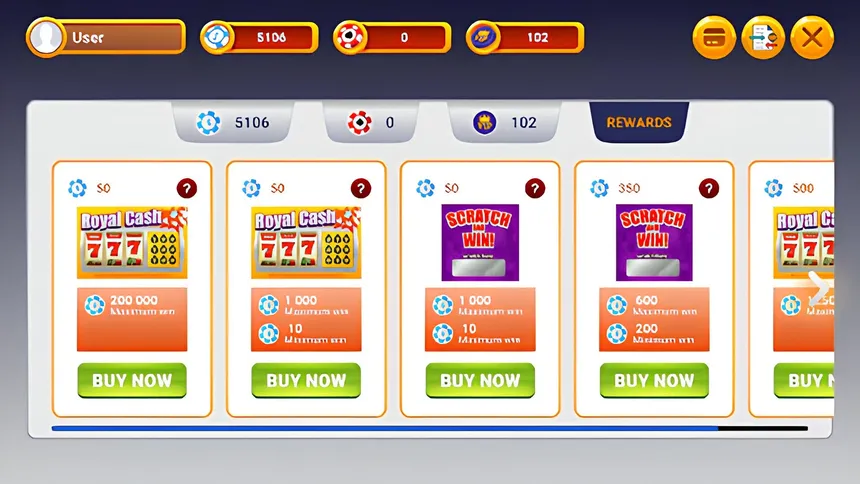860x484 pixels.
Task: Open the transaction history list icon
Action: click(763, 37)
